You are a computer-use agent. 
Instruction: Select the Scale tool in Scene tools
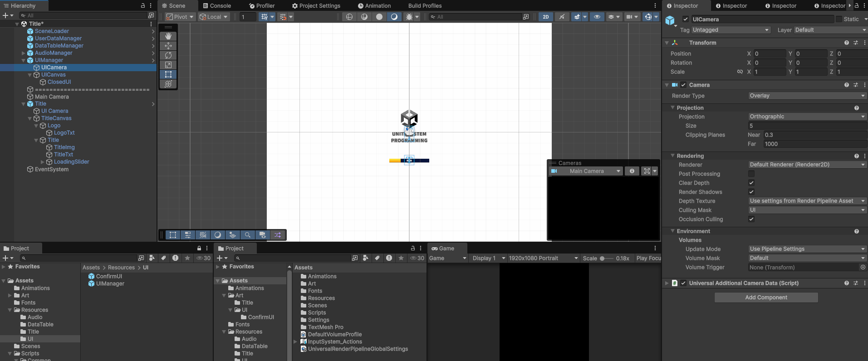coord(168,65)
